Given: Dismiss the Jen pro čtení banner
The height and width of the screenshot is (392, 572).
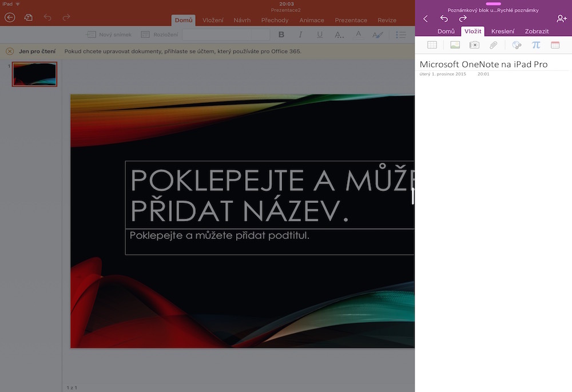Looking at the screenshot, I should point(10,51).
